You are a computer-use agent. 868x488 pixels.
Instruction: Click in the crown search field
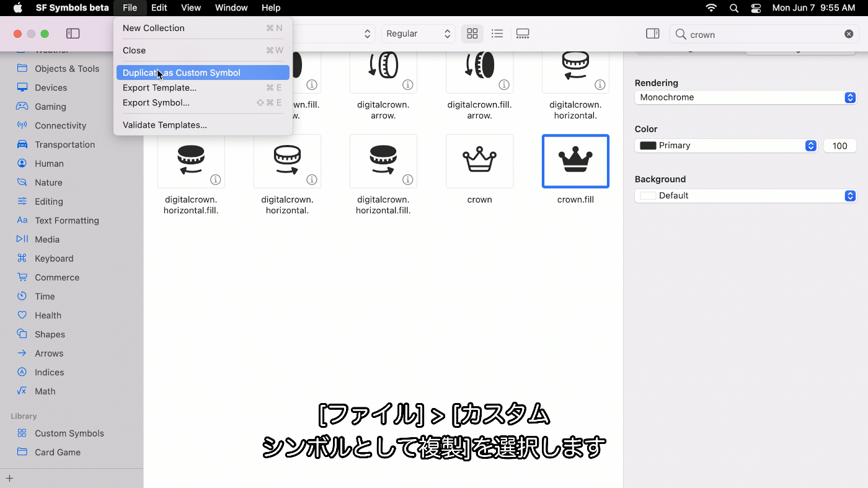[x=764, y=34]
